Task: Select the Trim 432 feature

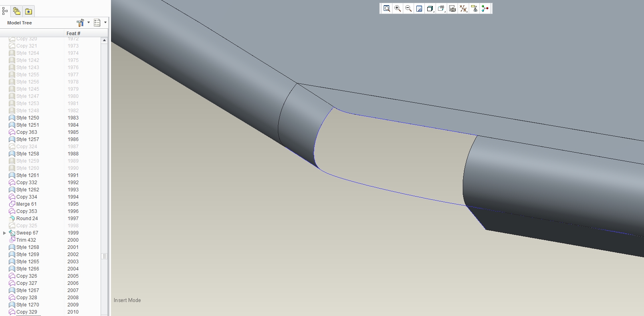Action: (x=22, y=240)
